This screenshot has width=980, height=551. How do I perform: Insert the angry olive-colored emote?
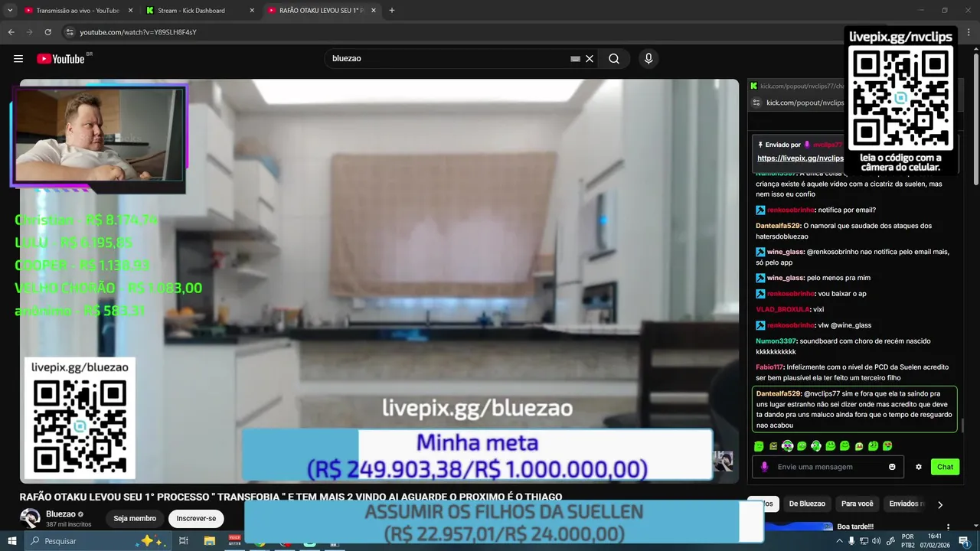[x=773, y=446]
